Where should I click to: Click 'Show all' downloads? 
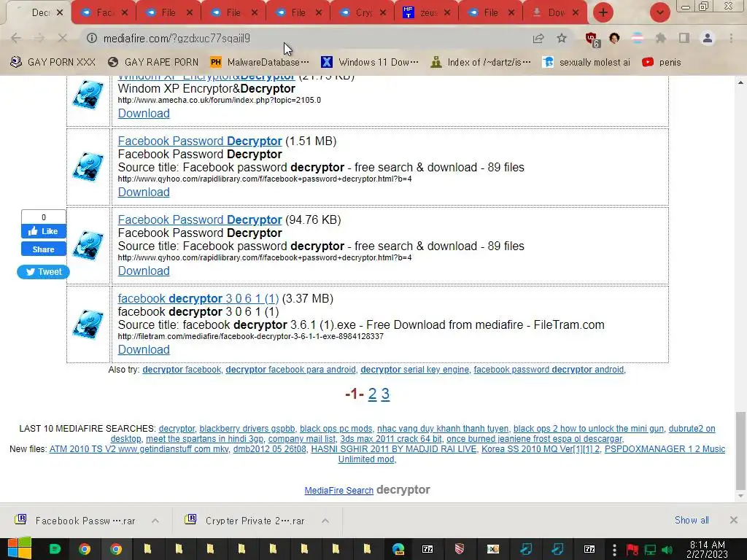point(692,520)
